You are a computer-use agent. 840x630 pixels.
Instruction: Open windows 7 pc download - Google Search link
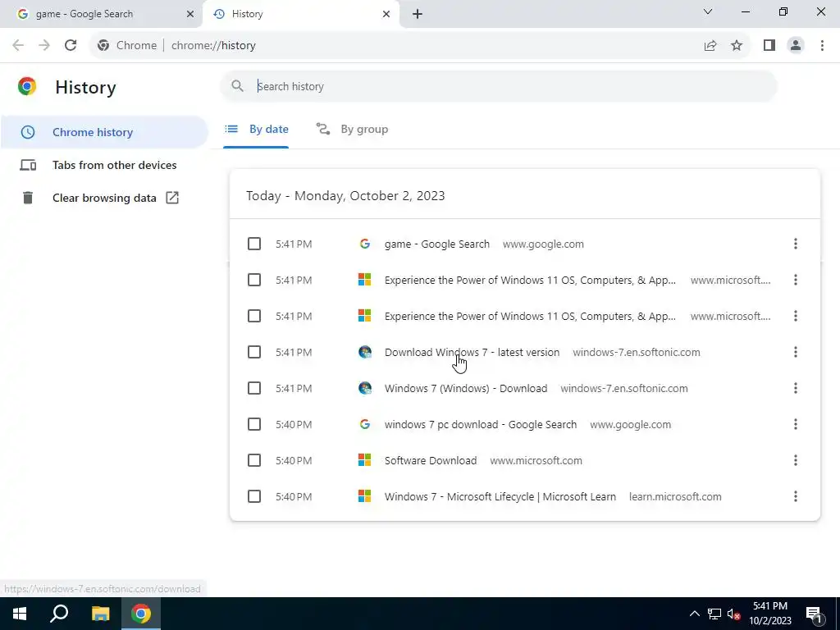pos(481,425)
